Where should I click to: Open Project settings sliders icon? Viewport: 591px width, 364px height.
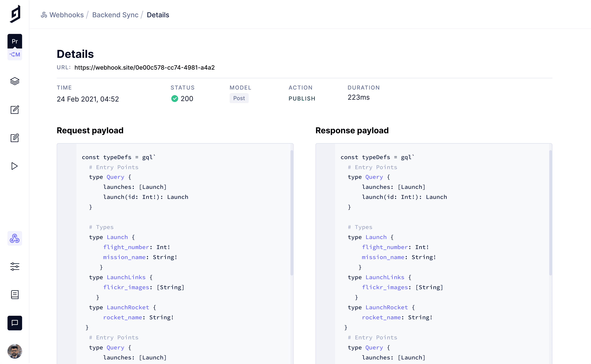[x=15, y=266]
